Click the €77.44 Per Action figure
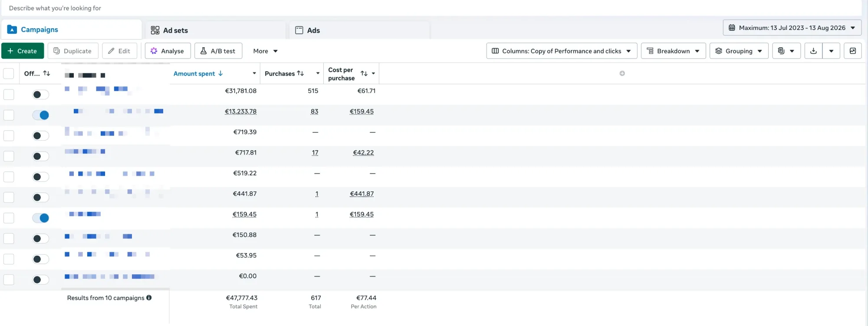Image resolution: width=868 pixels, height=326 pixels. [366, 298]
